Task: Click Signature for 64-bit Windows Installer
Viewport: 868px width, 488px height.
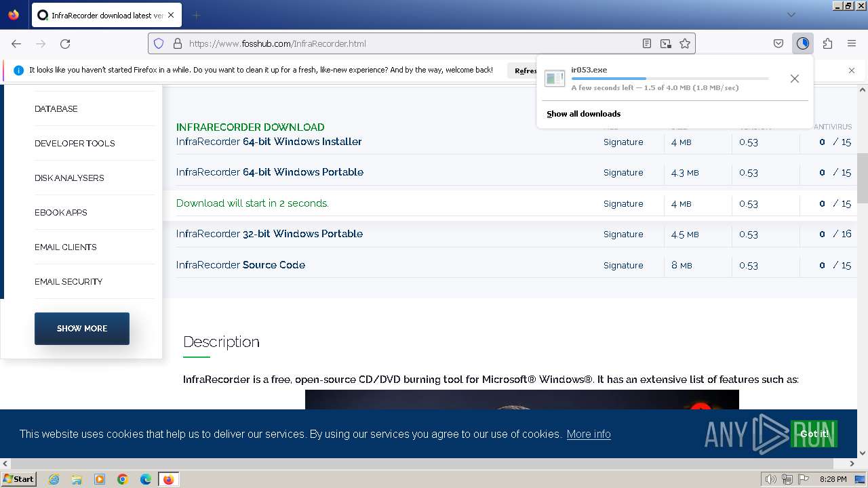Action: pyautogui.click(x=623, y=142)
